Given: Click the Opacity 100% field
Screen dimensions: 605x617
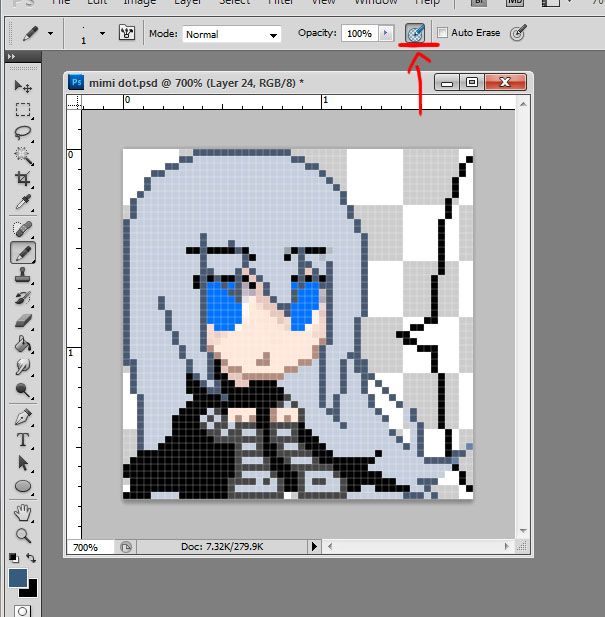Looking at the screenshot, I should (360, 33).
